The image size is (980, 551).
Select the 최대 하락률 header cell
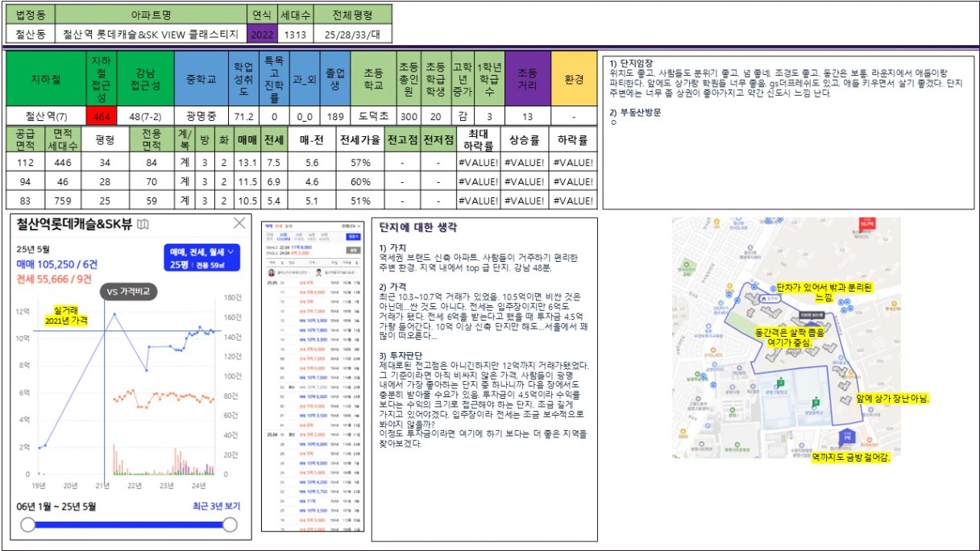point(477,140)
